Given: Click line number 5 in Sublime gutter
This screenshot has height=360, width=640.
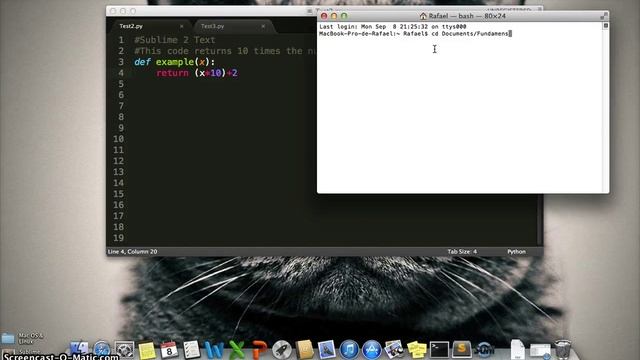Looking at the screenshot, I should click(x=121, y=84).
